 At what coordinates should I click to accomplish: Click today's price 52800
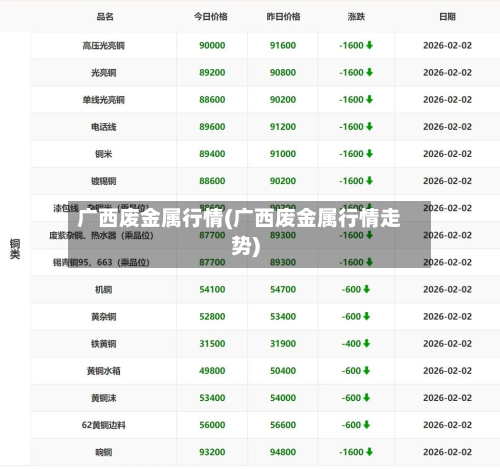click(212, 316)
